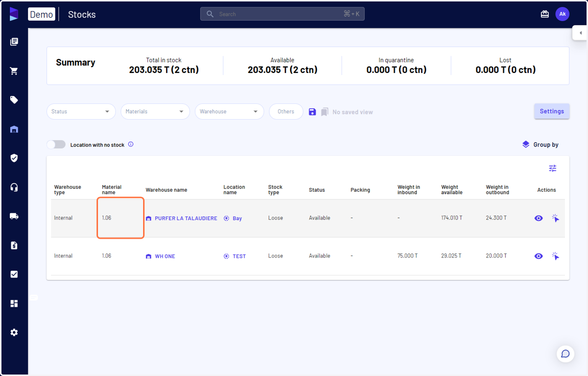
Task: Click the No saved view label
Action: tap(353, 112)
